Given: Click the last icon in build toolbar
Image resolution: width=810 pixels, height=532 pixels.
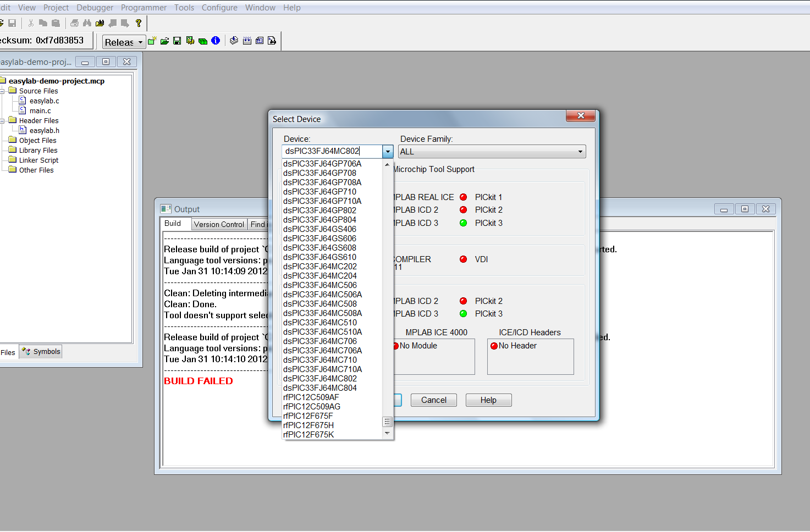Looking at the screenshot, I should click(x=272, y=41).
